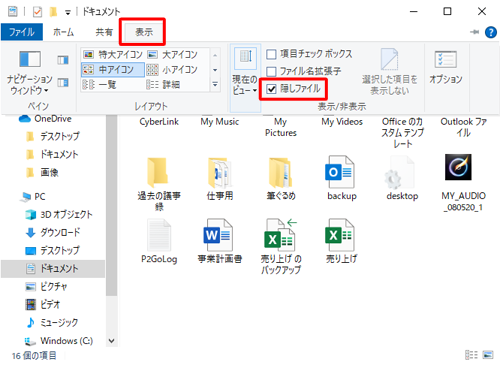Screen dimensions: 500x365
Task: Select デスクトップ under PC
Action: tap(53, 250)
